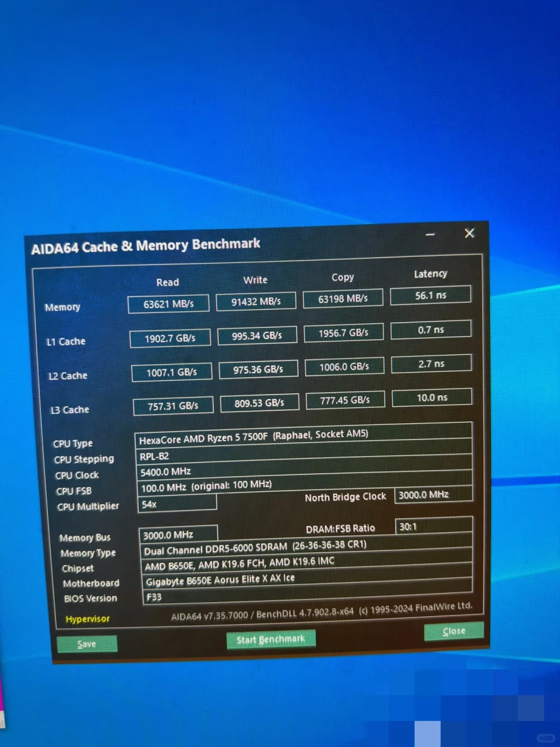Click North Bridge Clock value 3000.0 MHz
The height and width of the screenshot is (747, 560).
433,494
